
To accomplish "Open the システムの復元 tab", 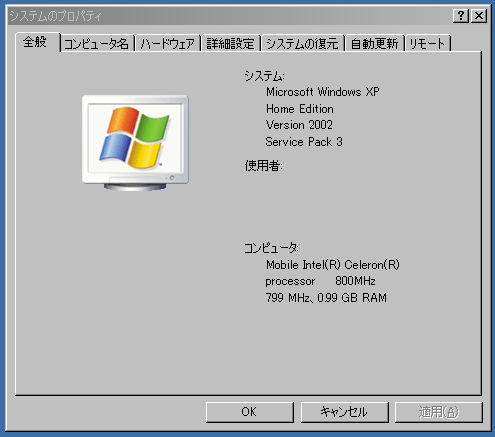I will pos(303,44).
